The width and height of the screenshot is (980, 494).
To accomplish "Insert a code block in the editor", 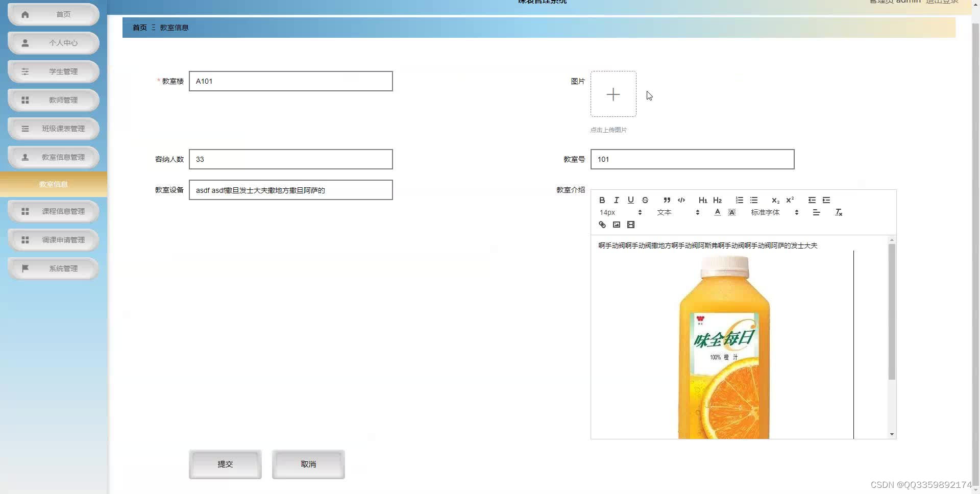I will click(x=681, y=200).
